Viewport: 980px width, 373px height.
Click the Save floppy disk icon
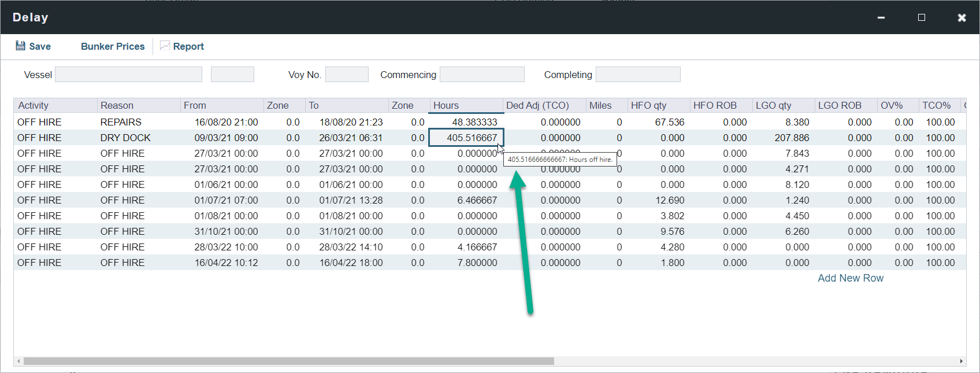(20, 46)
